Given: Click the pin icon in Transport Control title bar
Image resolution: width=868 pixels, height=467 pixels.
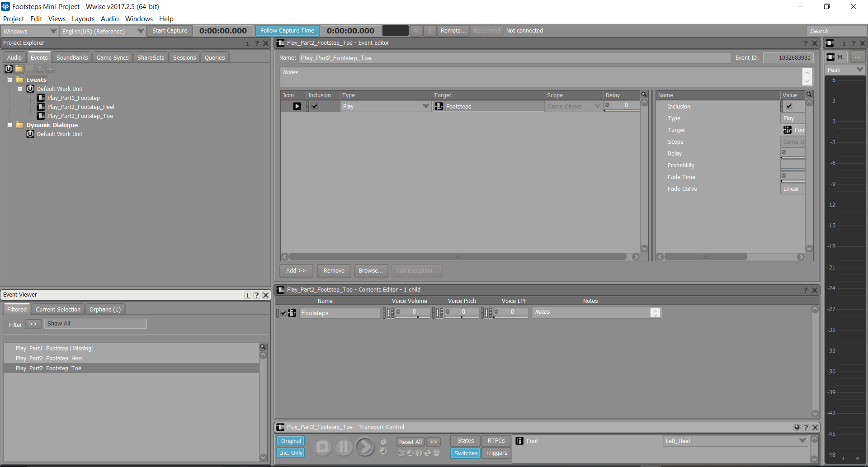Looking at the screenshot, I should (x=797, y=427).
